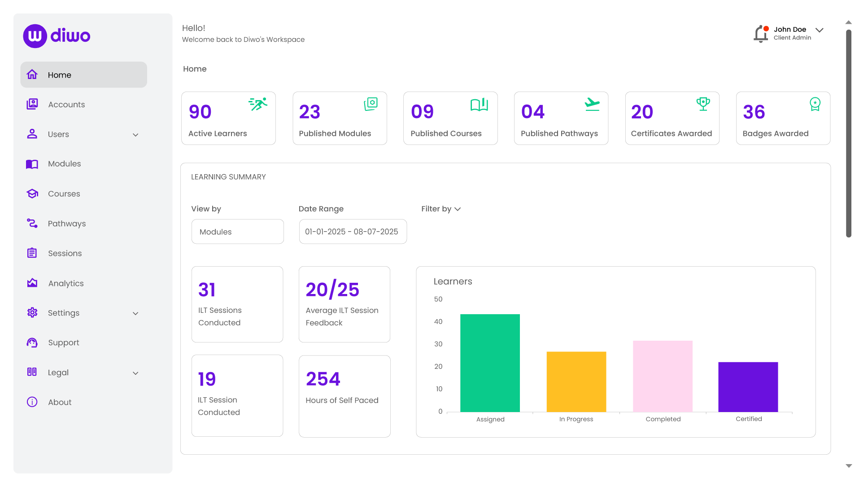Expand the Settings submenu chevron

point(135,313)
